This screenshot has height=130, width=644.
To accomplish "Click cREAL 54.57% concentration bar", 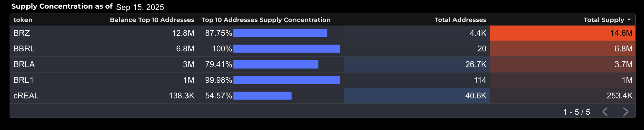I will tap(263, 96).
